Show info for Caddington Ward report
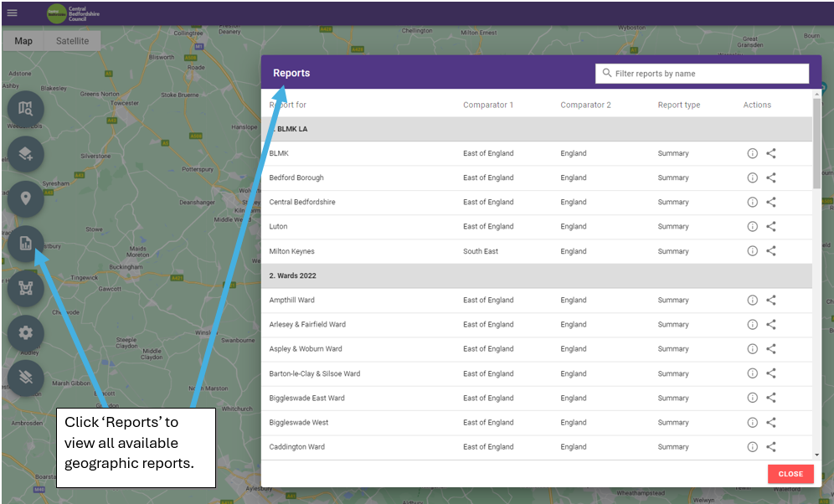This screenshot has height=504, width=834. [x=752, y=446]
